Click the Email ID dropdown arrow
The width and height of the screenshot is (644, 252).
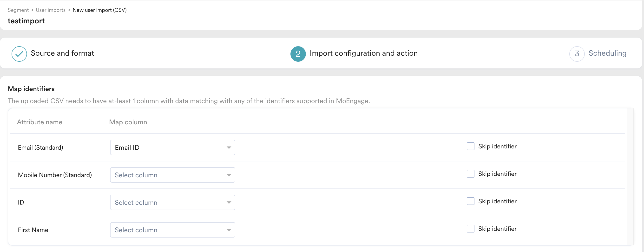(x=229, y=147)
